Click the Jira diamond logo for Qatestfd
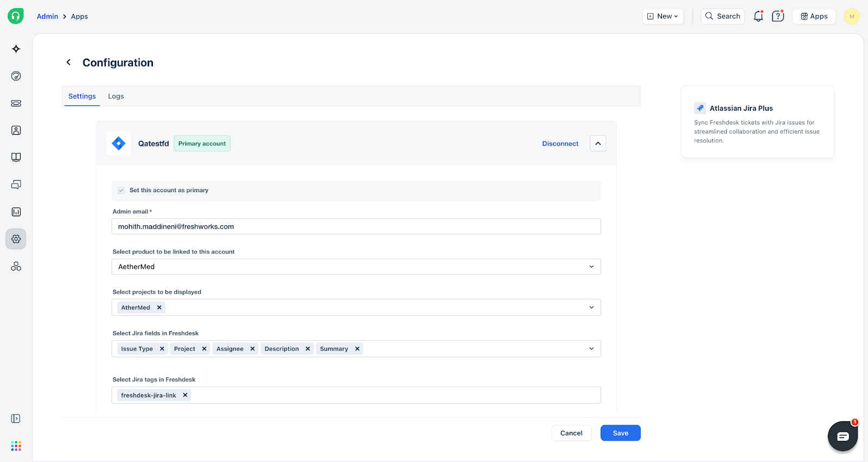The height and width of the screenshot is (462, 868). 118,143
